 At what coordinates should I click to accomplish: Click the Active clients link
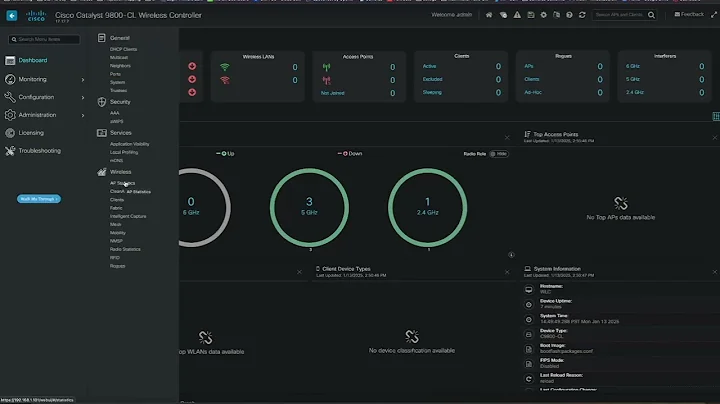click(x=429, y=67)
